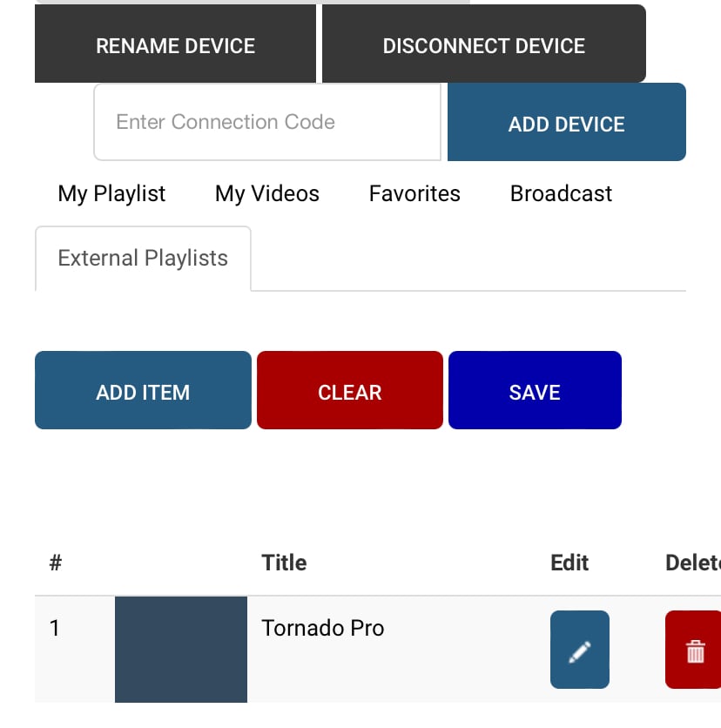Click the Edit column header
This screenshot has height=728, width=721.
[569, 563]
